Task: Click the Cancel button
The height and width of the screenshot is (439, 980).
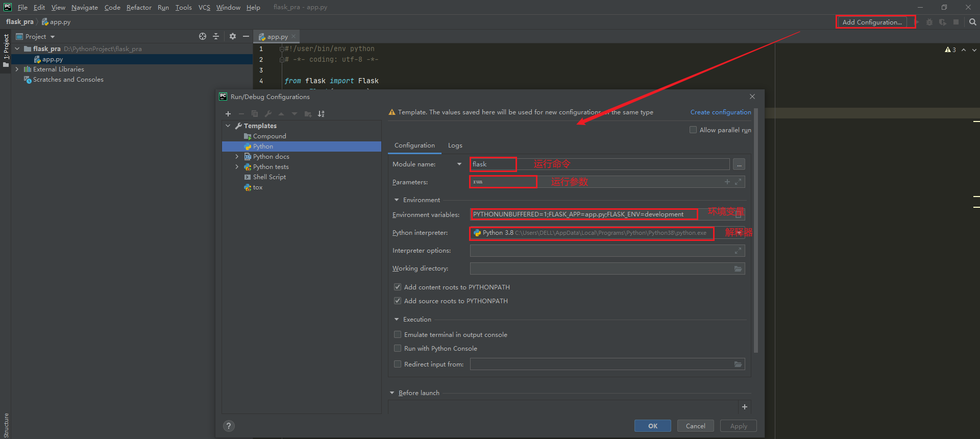Action: click(x=696, y=426)
